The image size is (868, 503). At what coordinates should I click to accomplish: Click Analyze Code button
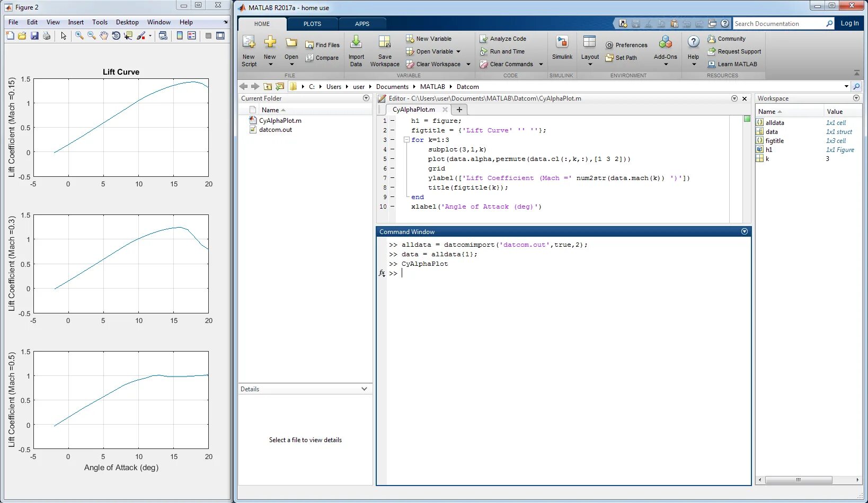(x=503, y=39)
